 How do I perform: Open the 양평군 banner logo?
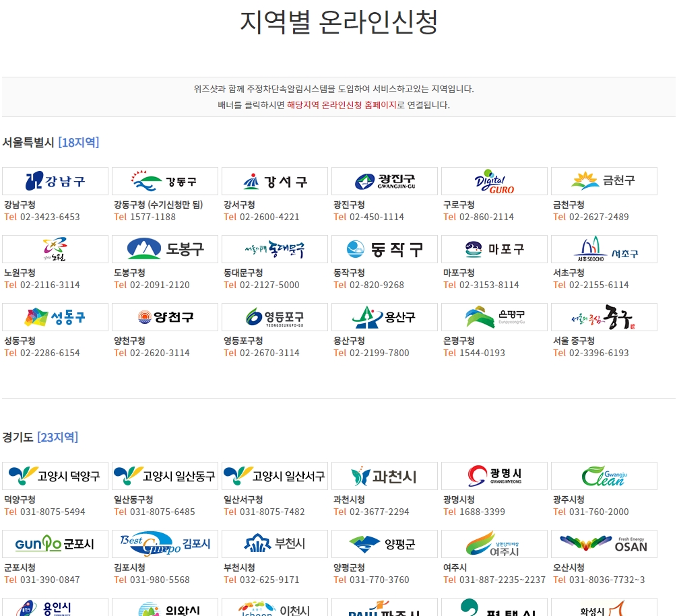(385, 544)
